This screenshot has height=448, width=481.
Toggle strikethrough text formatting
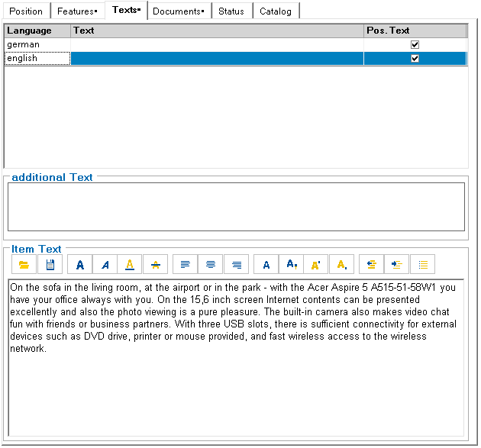[x=156, y=264]
